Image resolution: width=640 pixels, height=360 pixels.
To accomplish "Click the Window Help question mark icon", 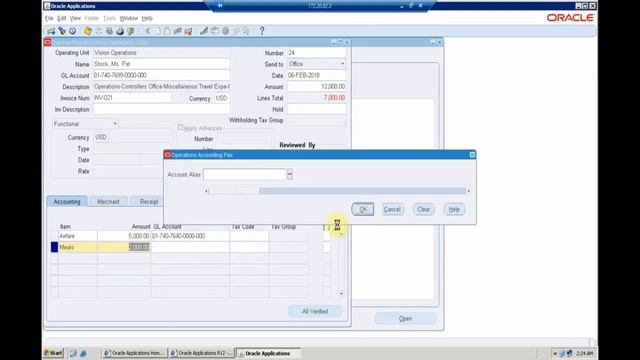I will [262, 31].
